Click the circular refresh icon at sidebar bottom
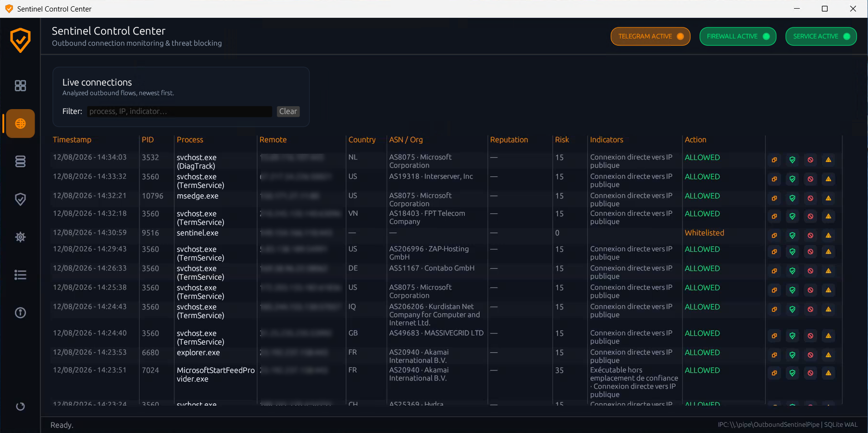 pos(20,407)
